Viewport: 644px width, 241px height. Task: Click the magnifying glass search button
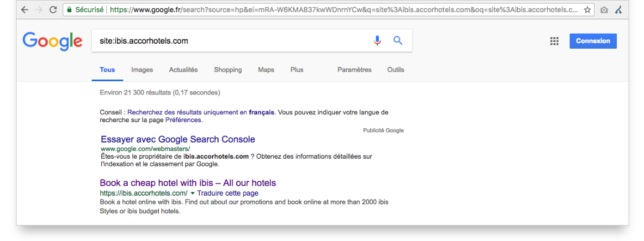(398, 40)
